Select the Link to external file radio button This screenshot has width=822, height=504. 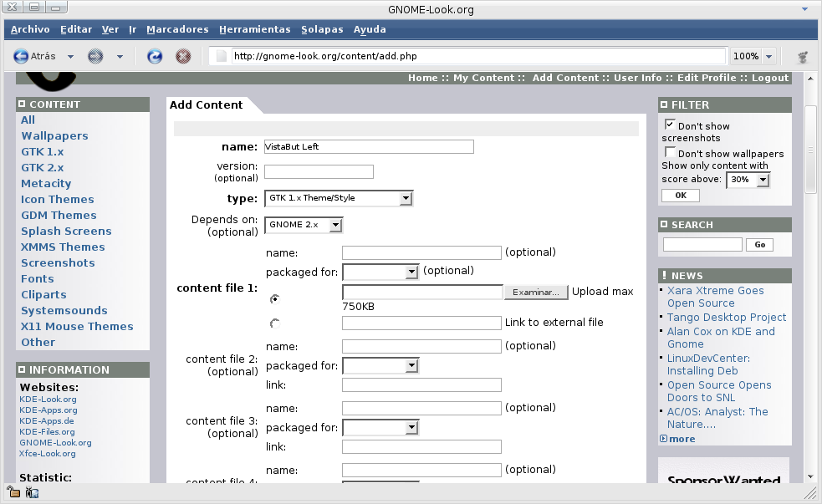(275, 323)
